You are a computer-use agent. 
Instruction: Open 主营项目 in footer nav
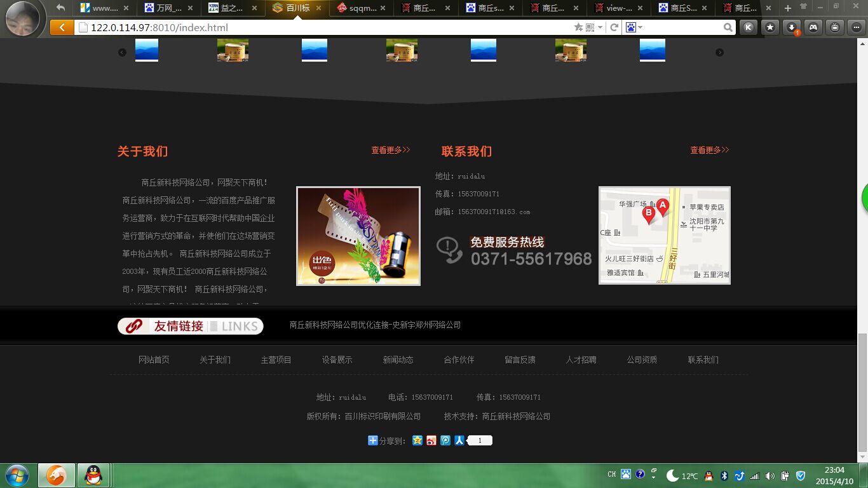pyautogui.click(x=276, y=360)
